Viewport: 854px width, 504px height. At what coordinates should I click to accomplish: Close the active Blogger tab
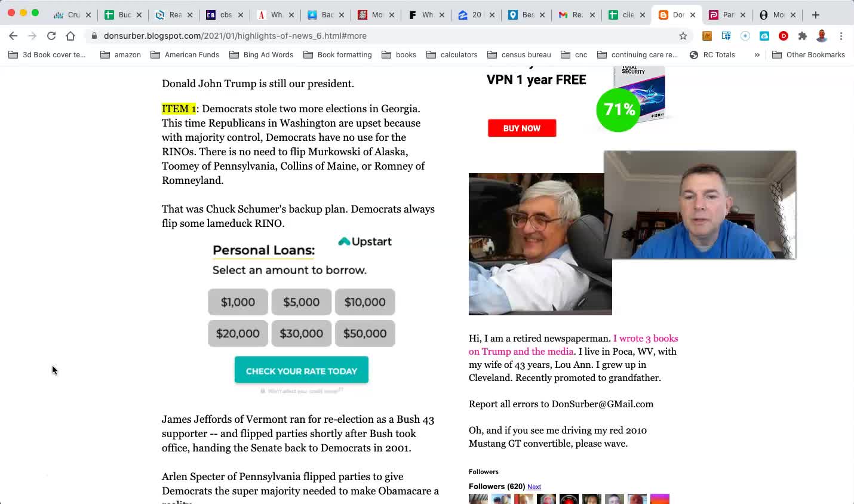(x=693, y=15)
